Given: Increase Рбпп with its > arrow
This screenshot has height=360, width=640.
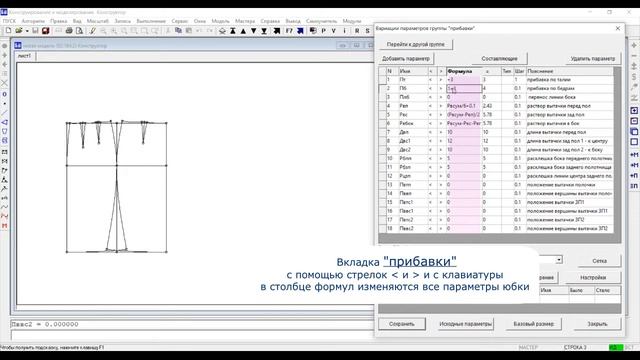Looking at the screenshot, I should [x=440, y=158].
